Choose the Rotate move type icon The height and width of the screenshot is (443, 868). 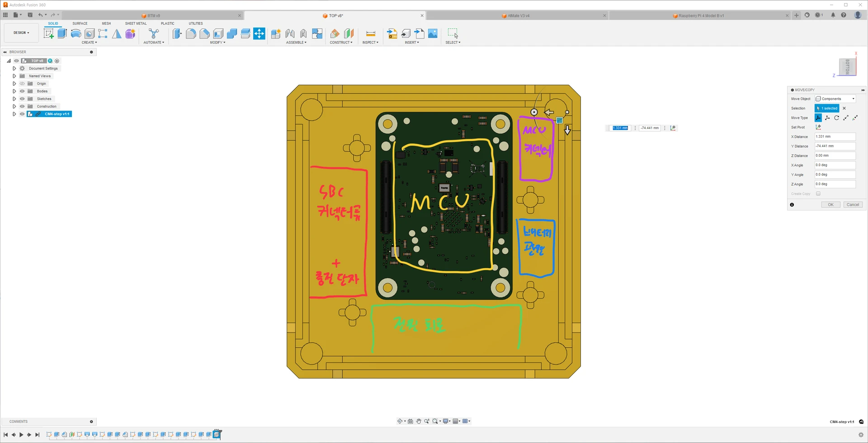[x=836, y=118]
